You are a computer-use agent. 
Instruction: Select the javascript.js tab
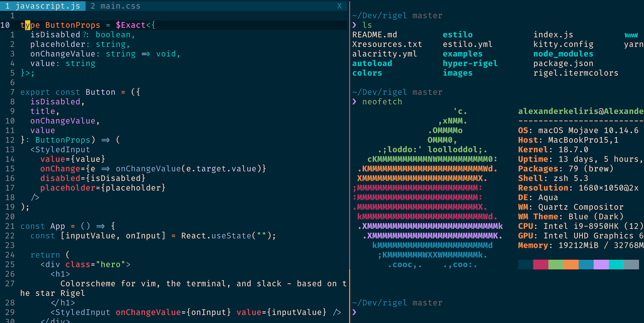[43, 6]
